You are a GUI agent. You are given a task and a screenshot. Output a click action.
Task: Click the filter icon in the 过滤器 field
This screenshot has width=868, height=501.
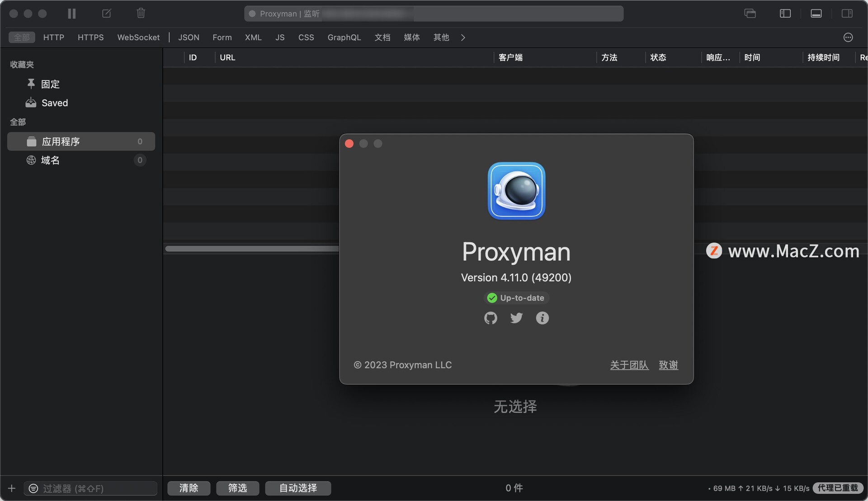click(33, 488)
